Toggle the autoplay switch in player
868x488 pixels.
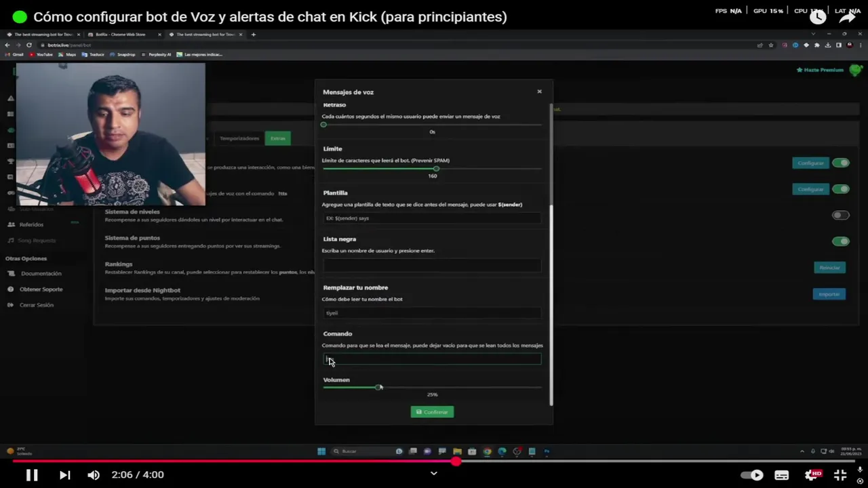pyautogui.click(x=751, y=475)
